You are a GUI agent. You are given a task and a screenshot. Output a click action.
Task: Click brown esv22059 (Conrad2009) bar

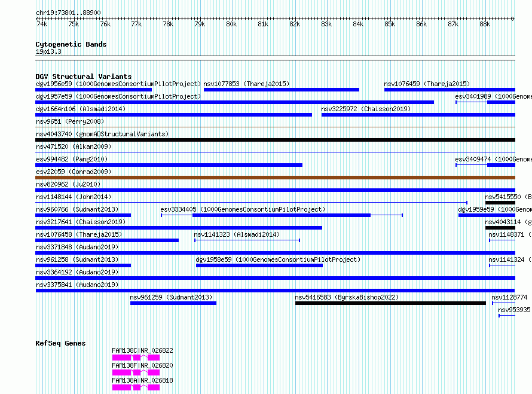tap(275, 178)
